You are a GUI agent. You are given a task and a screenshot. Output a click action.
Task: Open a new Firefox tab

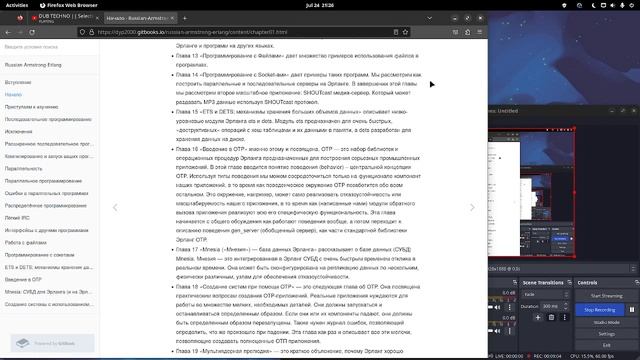click(185, 18)
